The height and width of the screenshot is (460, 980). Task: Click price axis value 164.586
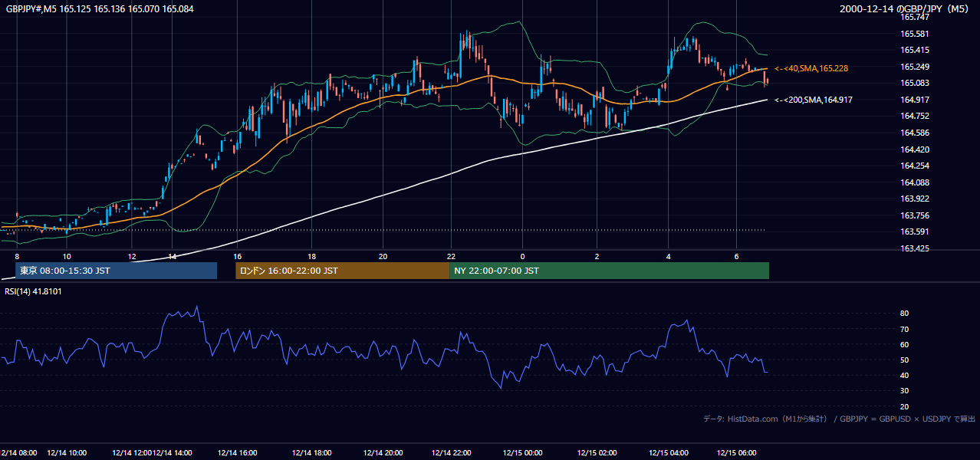pyautogui.click(x=914, y=133)
